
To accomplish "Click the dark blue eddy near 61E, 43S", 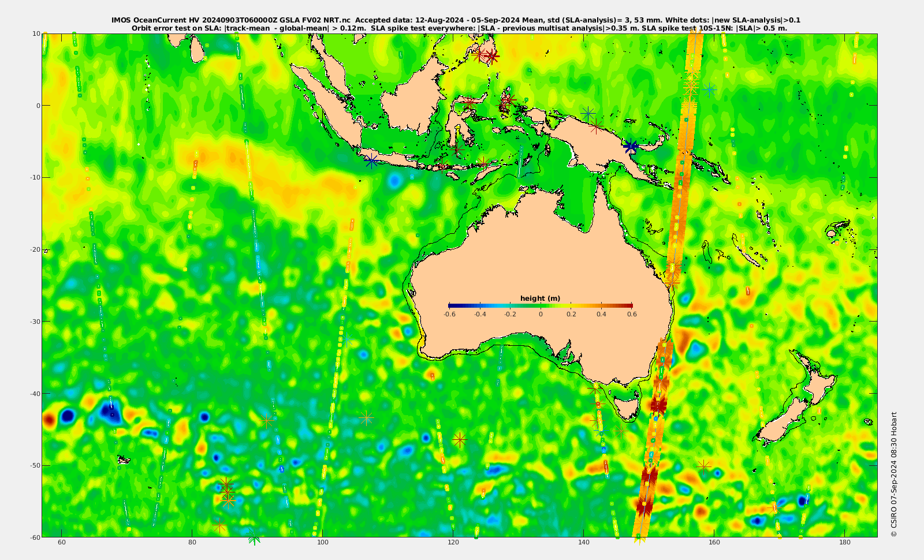I will [68, 415].
